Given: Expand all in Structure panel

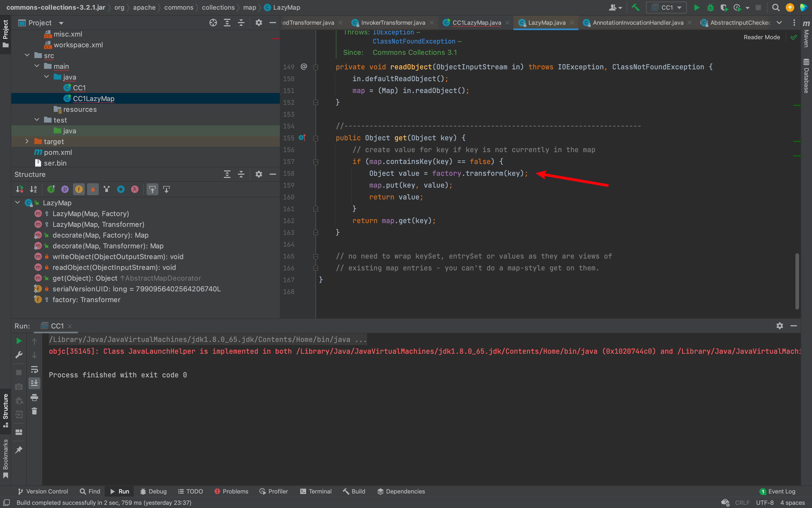Looking at the screenshot, I should coord(227,174).
